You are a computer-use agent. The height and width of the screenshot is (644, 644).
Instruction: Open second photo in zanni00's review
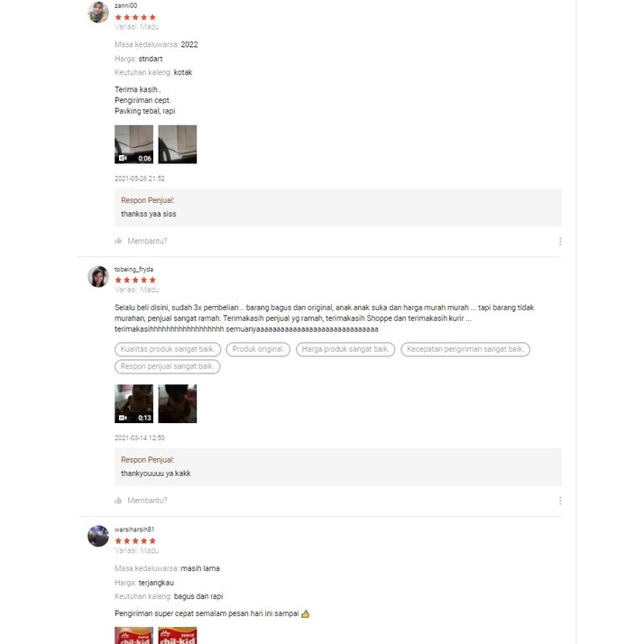click(x=178, y=144)
